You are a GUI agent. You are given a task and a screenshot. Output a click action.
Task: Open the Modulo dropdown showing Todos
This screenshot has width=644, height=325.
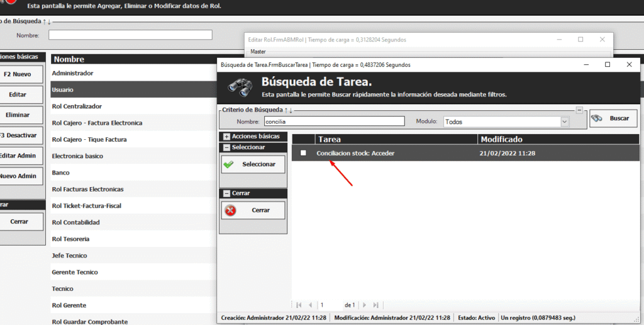click(x=564, y=122)
